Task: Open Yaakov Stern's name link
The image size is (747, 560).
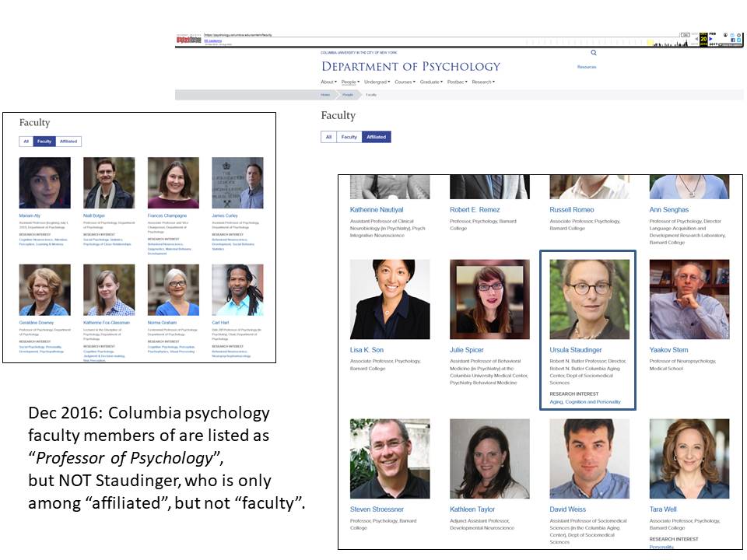Action: coord(668,350)
